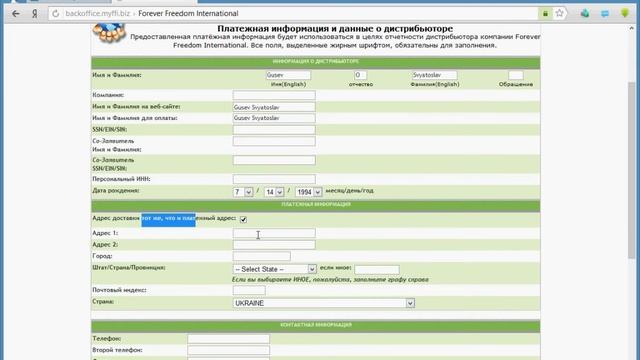The height and width of the screenshot is (360, 640).
Task: Click the Адрес 1 input field
Action: [274, 233]
